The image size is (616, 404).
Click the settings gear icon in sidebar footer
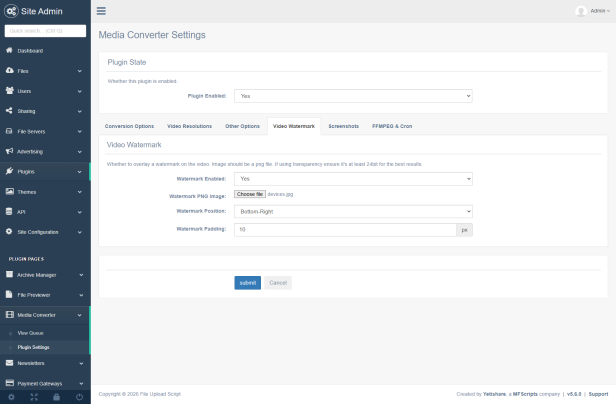(11, 396)
